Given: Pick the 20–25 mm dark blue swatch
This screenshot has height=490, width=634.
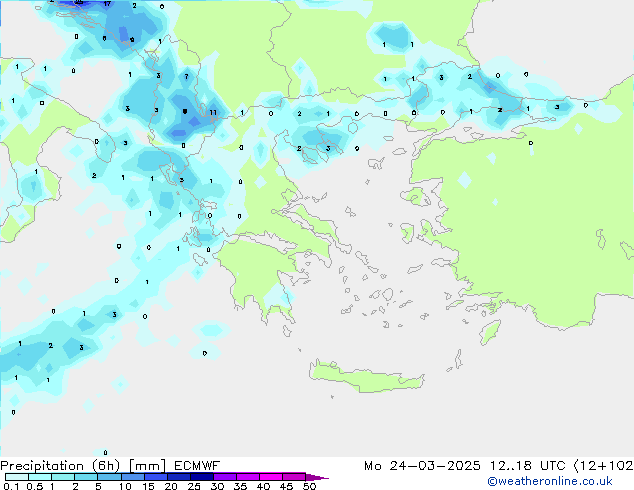Looking at the screenshot, I should 178,477.
